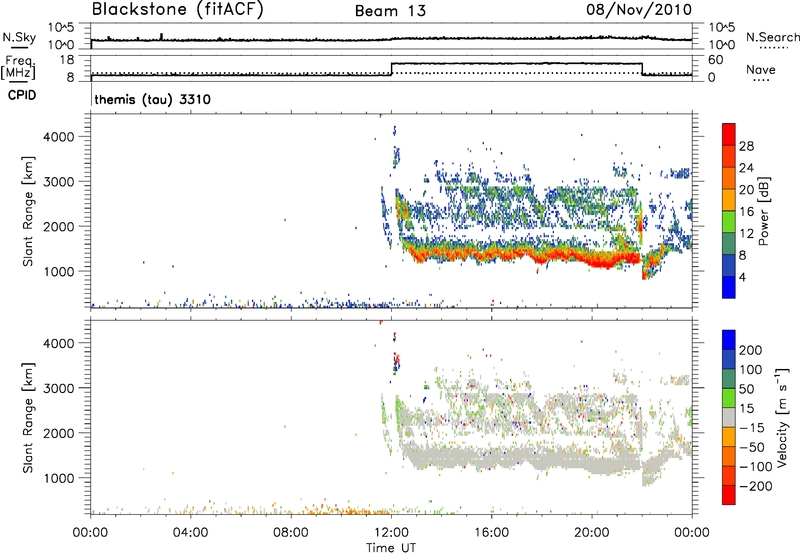Image resolution: width=800 pixels, height=554 pixels.
Task: Click the green band of the velocity color bar
Action: click(729, 398)
